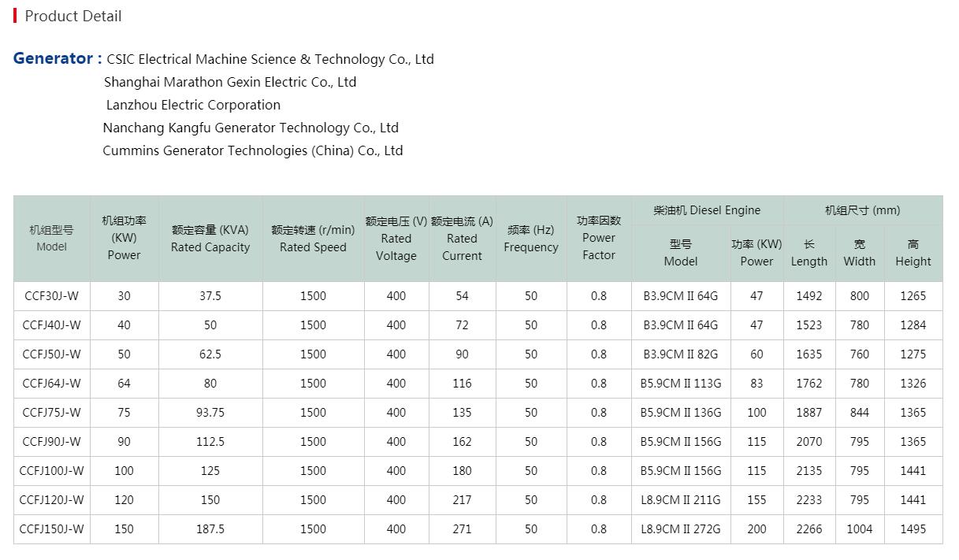
Task: Click Nanchang Kangfu Generator Technology line
Action: (251, 128)
